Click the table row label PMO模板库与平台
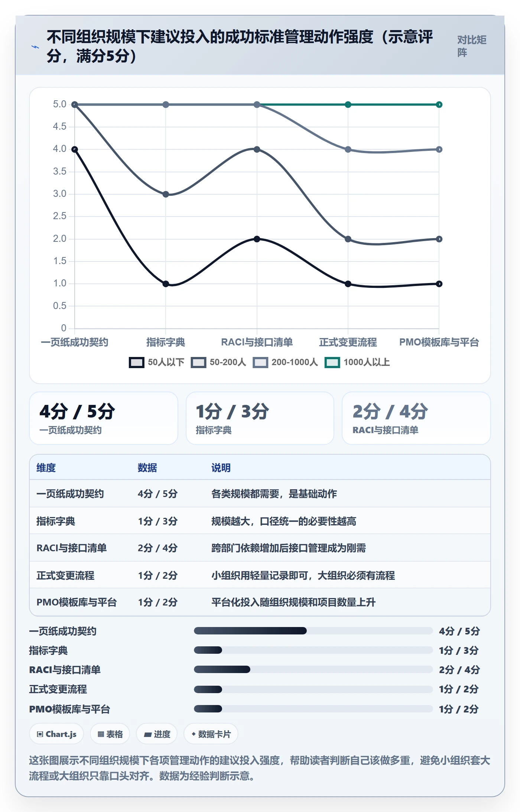 pos(77,602)
